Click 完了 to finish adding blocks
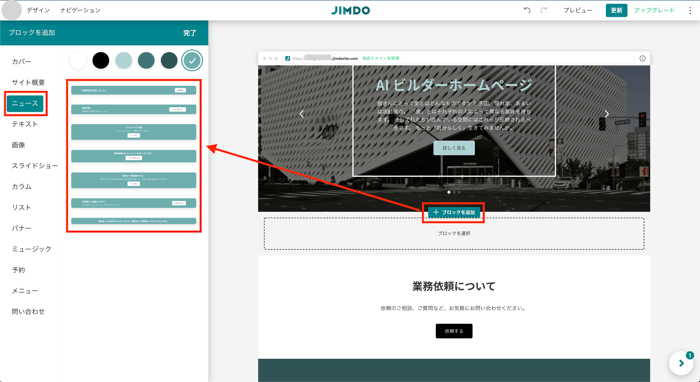Screen dimensions: 700x382 coord(190,33)
